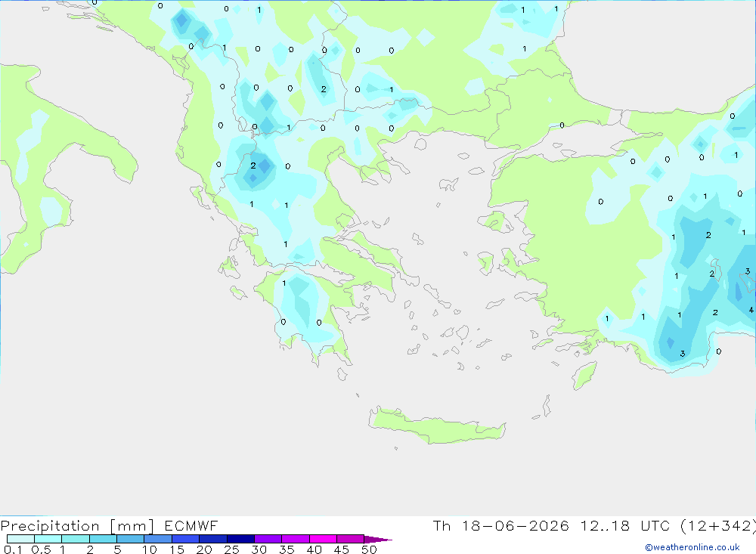The width and height of the screenshot is (756, 554).
Task: Click the legend scale label "20"
Action: click(x=204, y=549)
